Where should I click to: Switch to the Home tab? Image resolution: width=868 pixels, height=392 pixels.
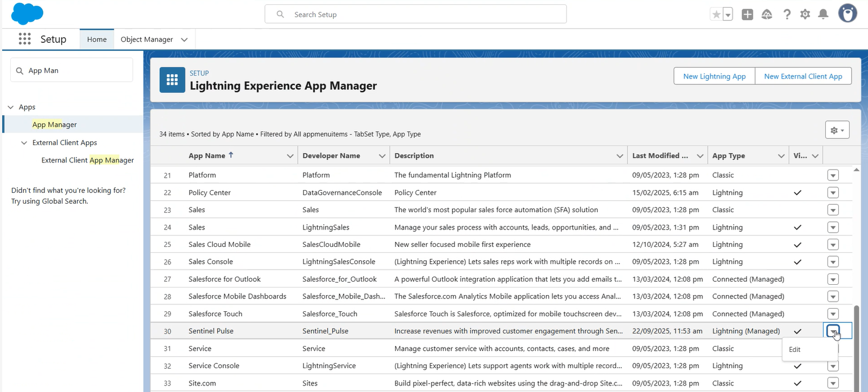coord(97,40)
